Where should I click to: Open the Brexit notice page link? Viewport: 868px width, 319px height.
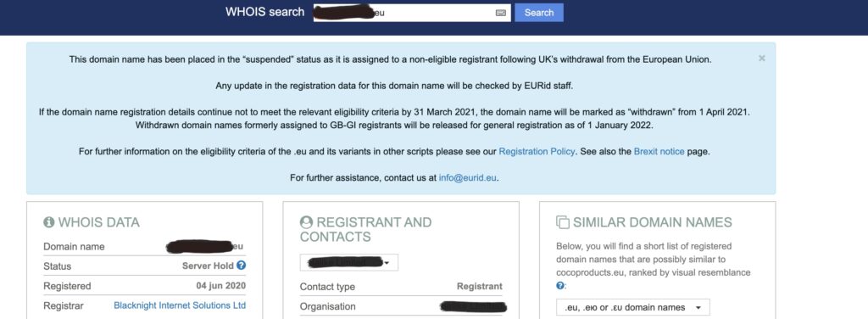point(659,151)
